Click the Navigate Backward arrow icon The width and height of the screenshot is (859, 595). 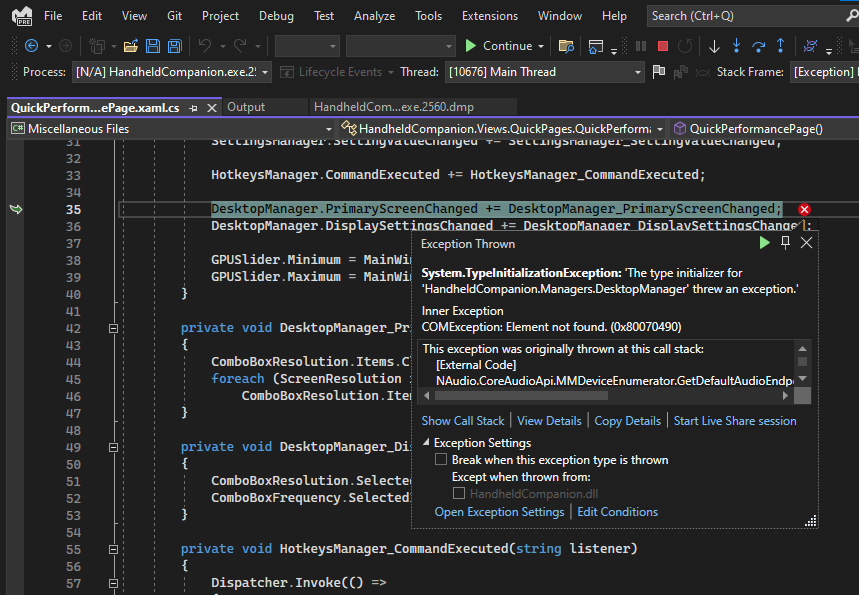[x=32, y=46]
